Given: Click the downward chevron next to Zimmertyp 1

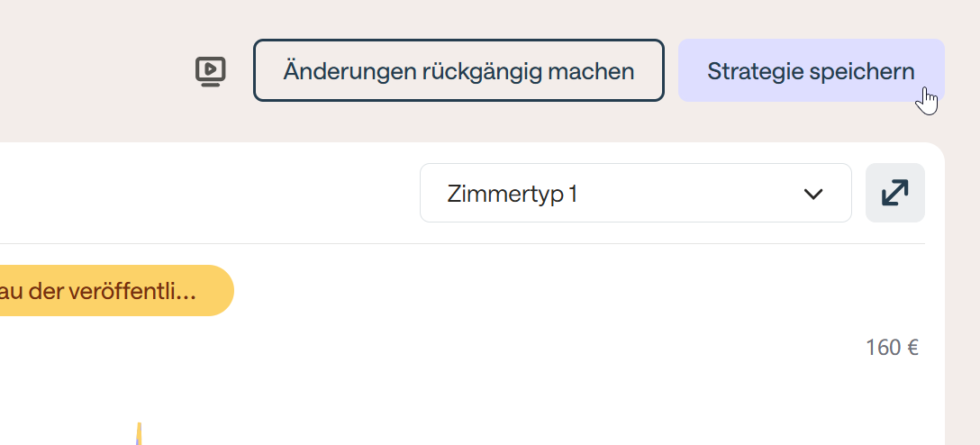Looking at the screenshot, I should pyautogui.click(x=813, y=194).
